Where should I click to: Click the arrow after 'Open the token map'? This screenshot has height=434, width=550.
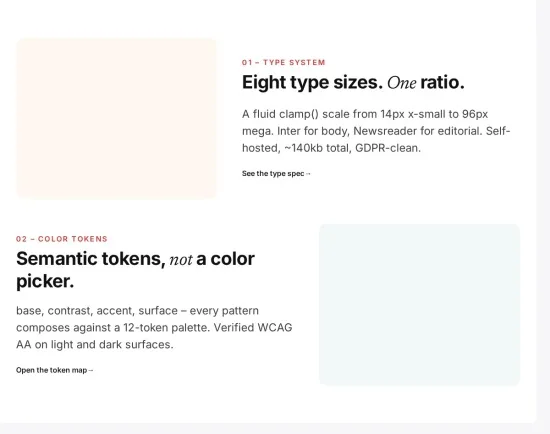coord(90,370)
